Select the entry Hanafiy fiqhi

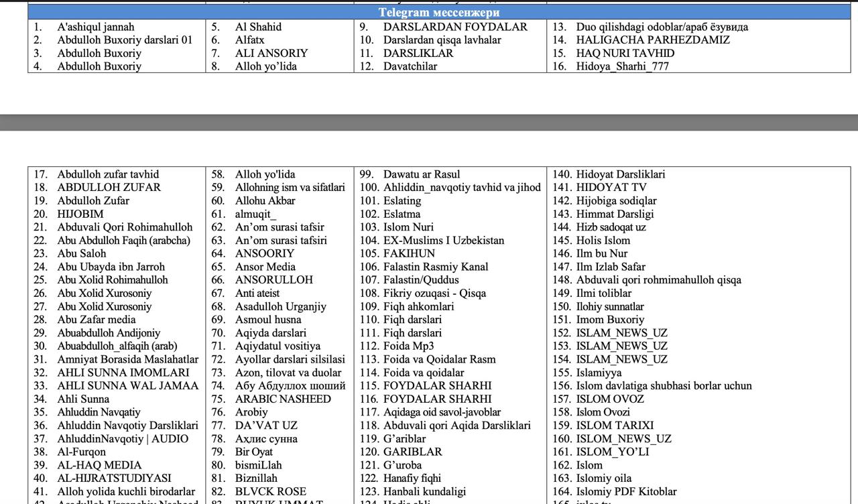point(412,479)
